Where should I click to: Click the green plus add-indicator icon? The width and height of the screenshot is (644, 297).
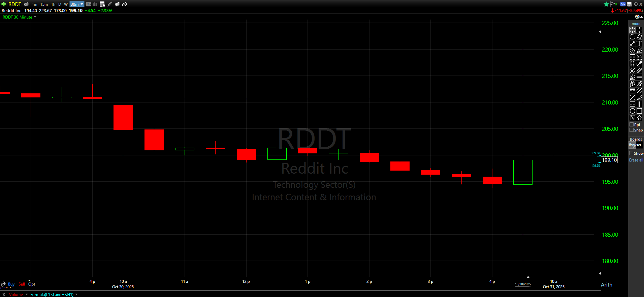point(4,4)
